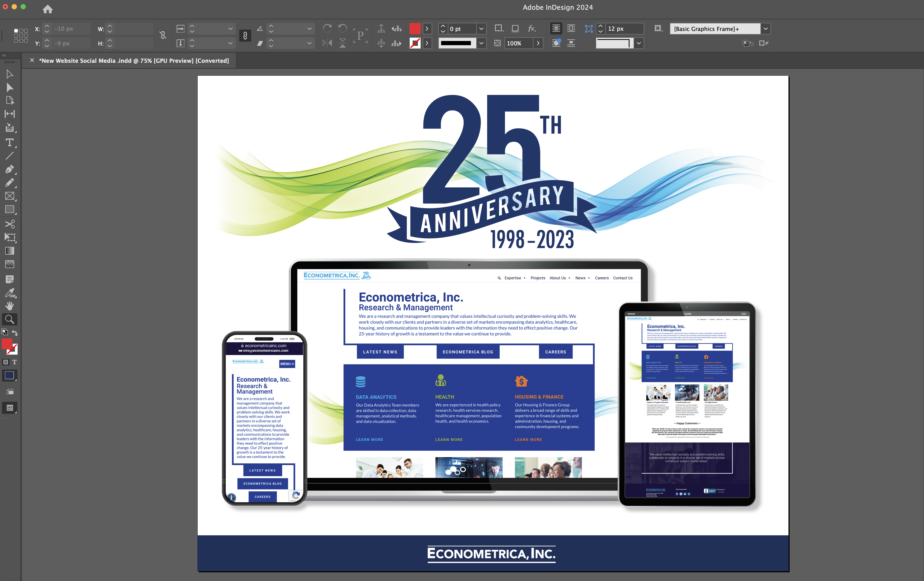924x581 pixels.
Task: Increase the stroke weight stepper
Action: click(443, 26)
